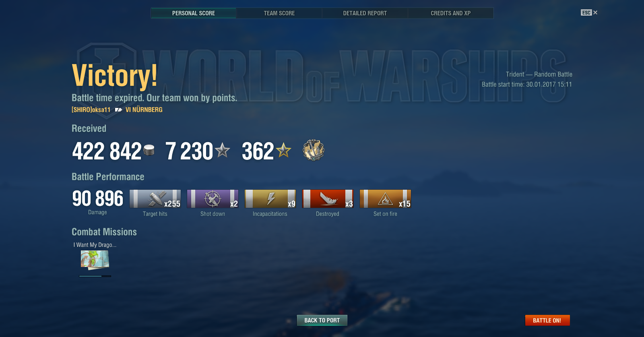Click the Shot down ribbon icon
Image resolution: width=644 pixels, height=337 pixels.
213,199
